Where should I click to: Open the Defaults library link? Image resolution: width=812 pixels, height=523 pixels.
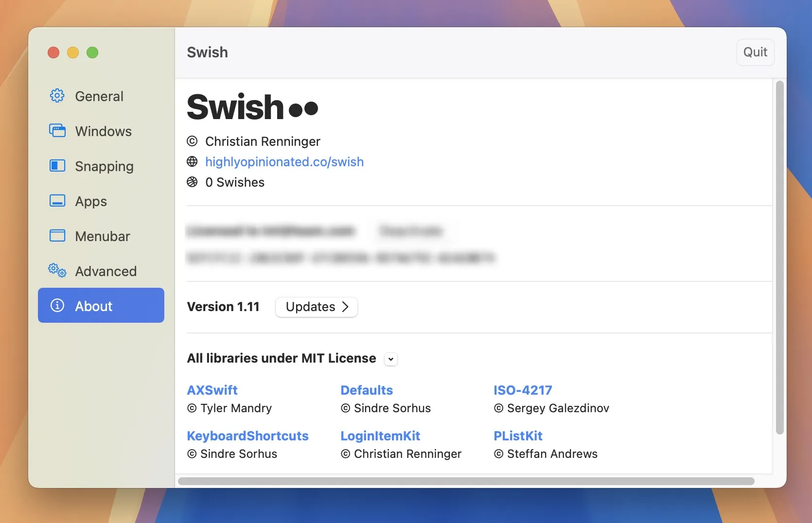[367, 390]
